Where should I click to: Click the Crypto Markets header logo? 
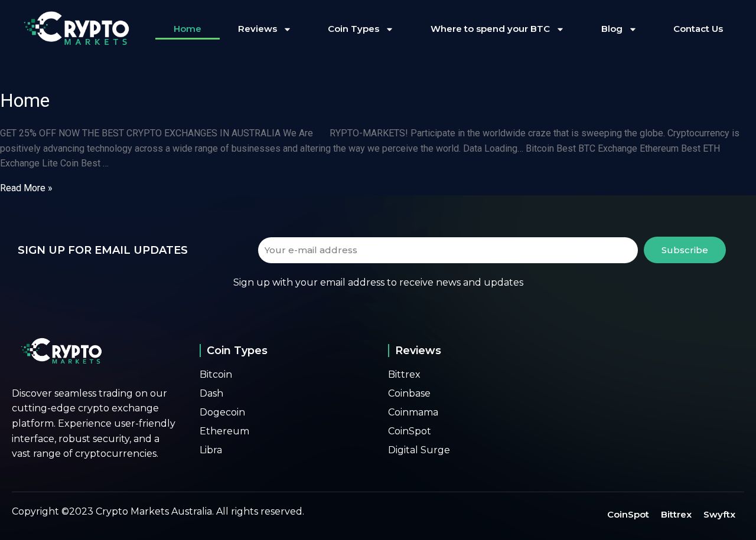tap(77, 28)
